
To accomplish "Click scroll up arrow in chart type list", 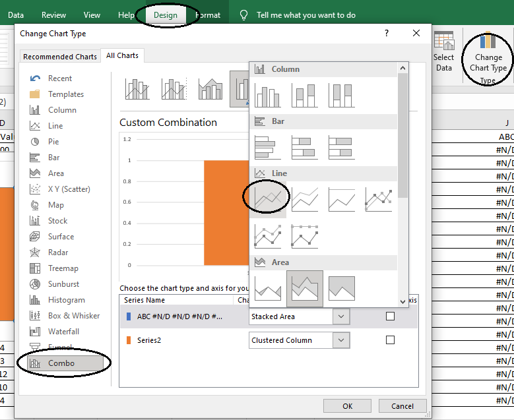I will tap(403, 68).
